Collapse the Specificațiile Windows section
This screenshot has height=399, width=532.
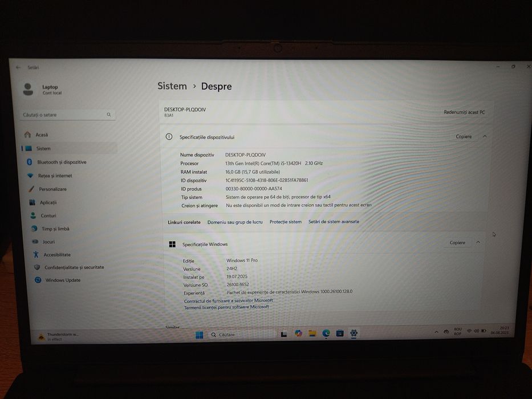[x=478, y=242]
